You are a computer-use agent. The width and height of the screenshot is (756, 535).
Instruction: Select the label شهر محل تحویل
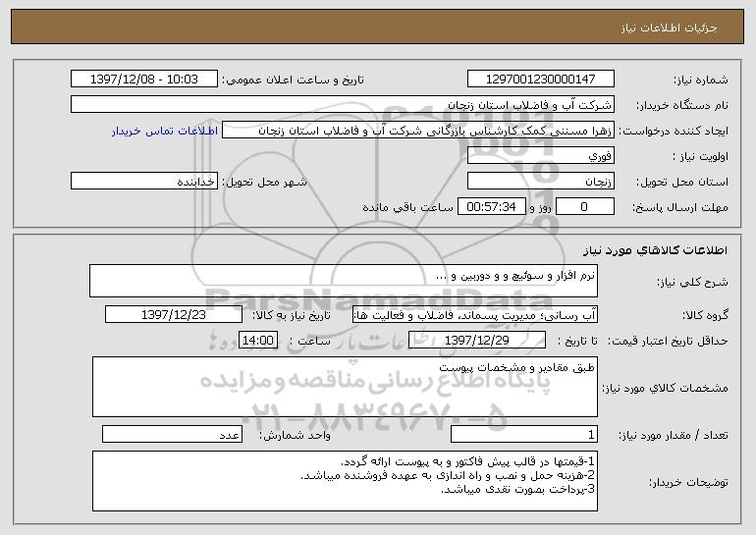click(x=264, y=183)
